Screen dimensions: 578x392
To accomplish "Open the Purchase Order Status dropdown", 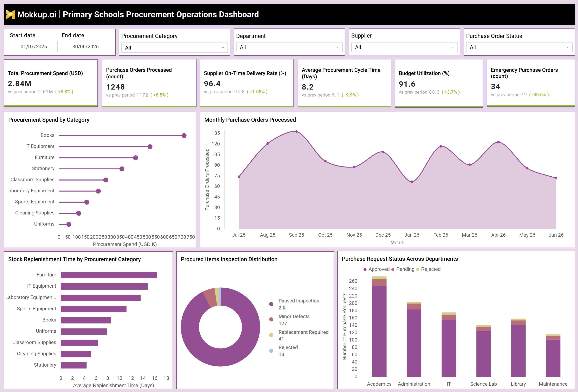I will pos(519,47).
